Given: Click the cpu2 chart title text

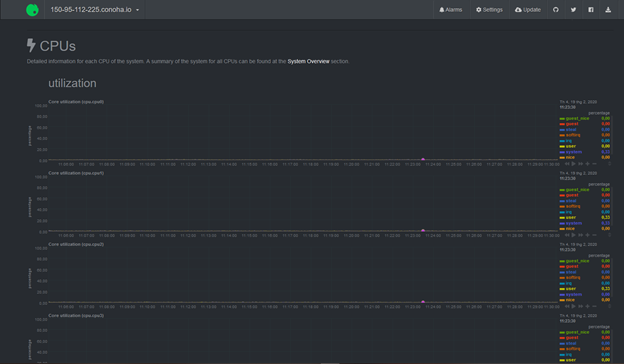Looking at the screenshot, I should (76, 244).
